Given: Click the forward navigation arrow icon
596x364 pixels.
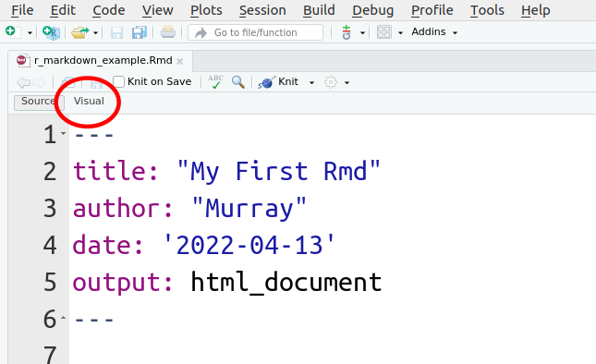Looking at the screenshot, I should point(39,82).
